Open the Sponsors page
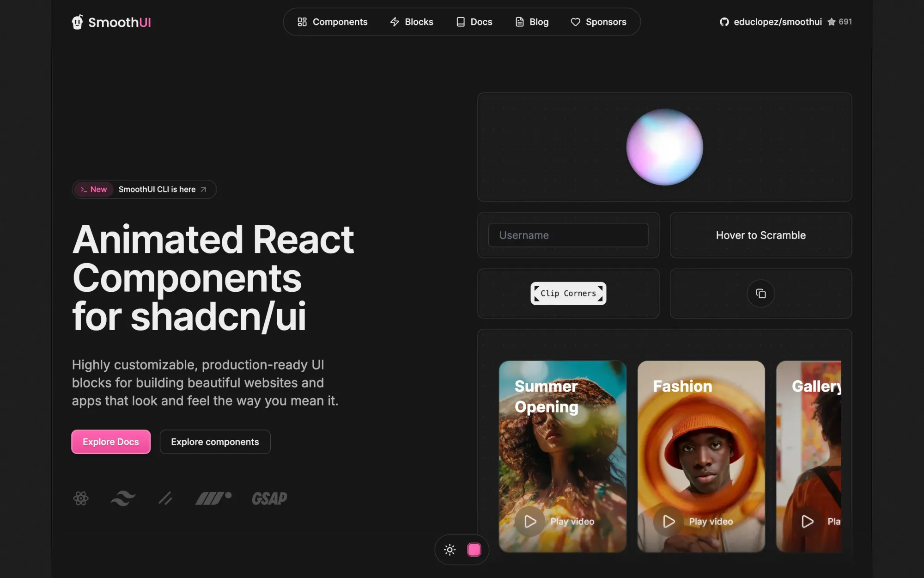This screenshot has height=578, width=924. pos(598,22)
